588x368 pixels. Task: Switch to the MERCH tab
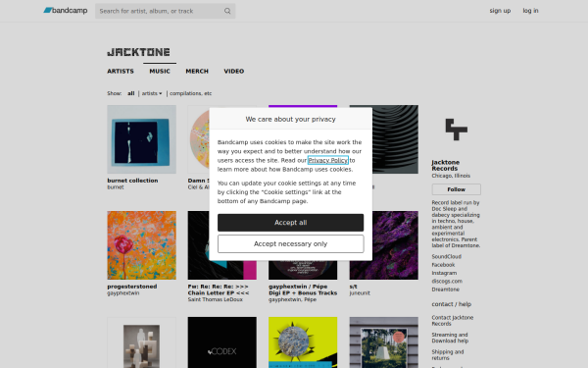click(197, 71)
